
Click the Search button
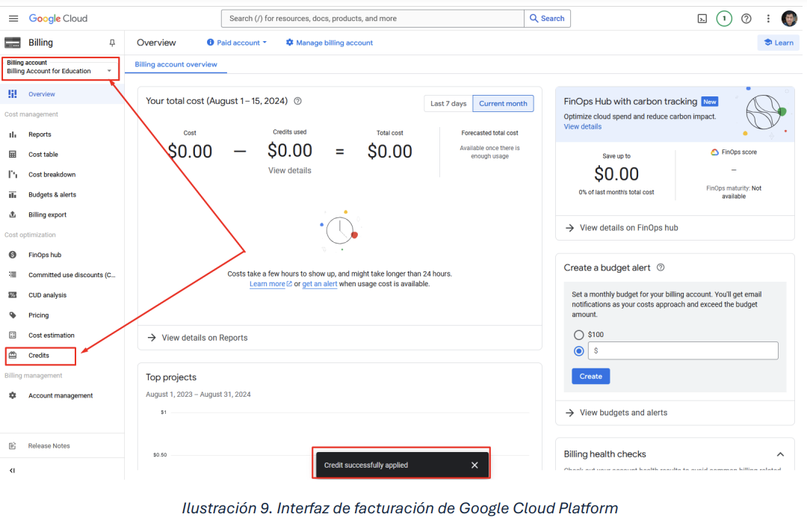coord(547,19)
